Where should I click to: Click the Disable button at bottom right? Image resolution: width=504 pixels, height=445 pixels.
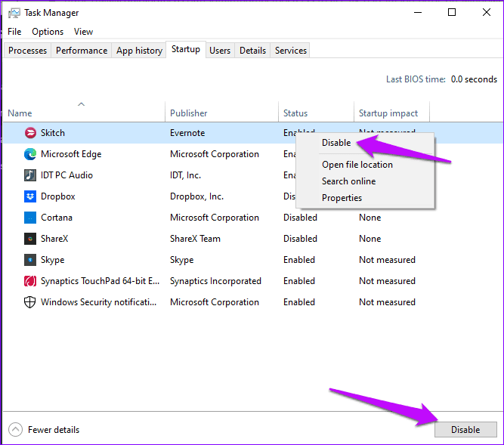click(x=465, y=430)
